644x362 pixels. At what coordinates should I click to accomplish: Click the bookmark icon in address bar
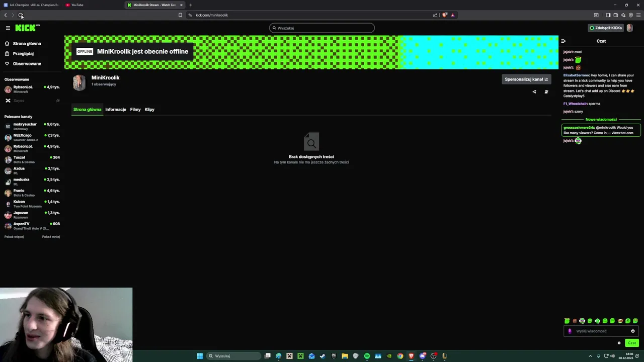[x=180, y=15]
